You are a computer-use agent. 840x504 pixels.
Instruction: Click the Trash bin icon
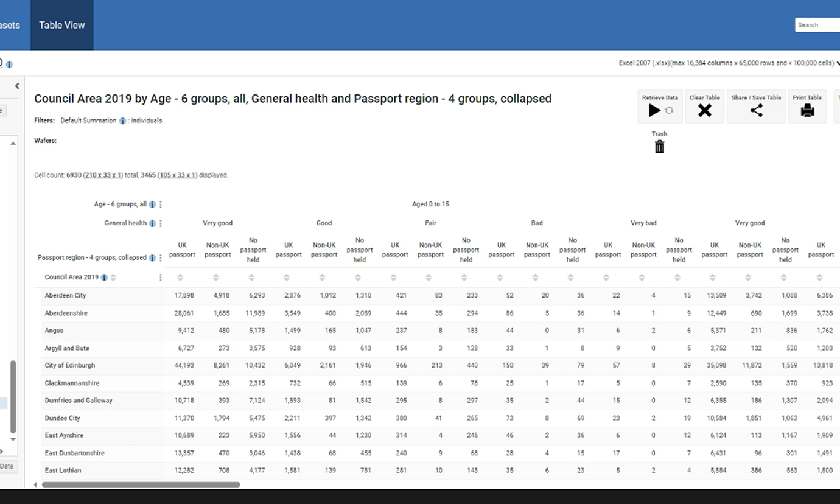point(659,147)
